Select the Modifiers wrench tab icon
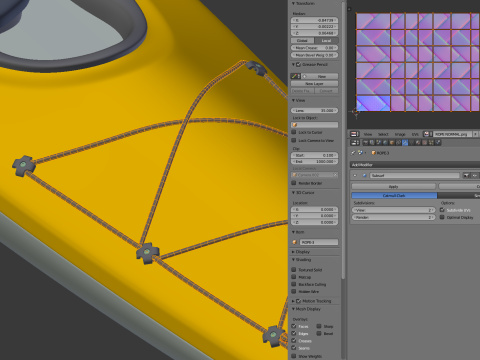Screen dimensions: 480x360 coord(405,143)
